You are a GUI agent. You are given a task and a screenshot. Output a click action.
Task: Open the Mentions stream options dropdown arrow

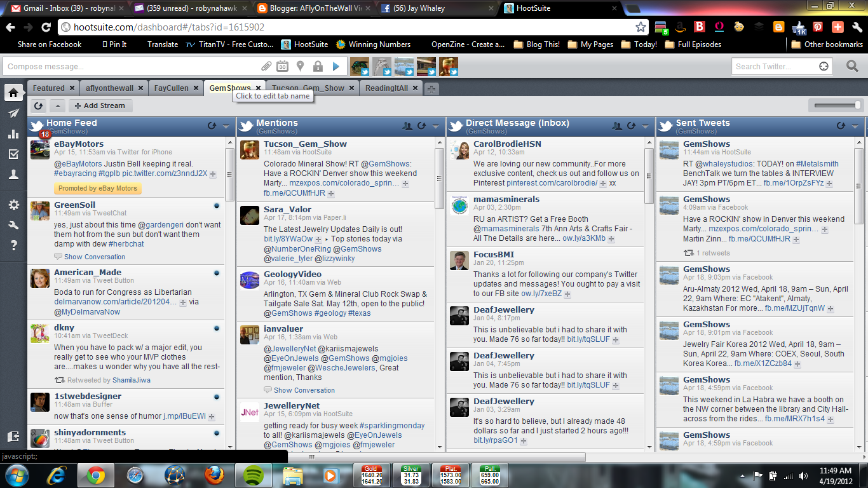pyautogui.click(x=435, y=126)
